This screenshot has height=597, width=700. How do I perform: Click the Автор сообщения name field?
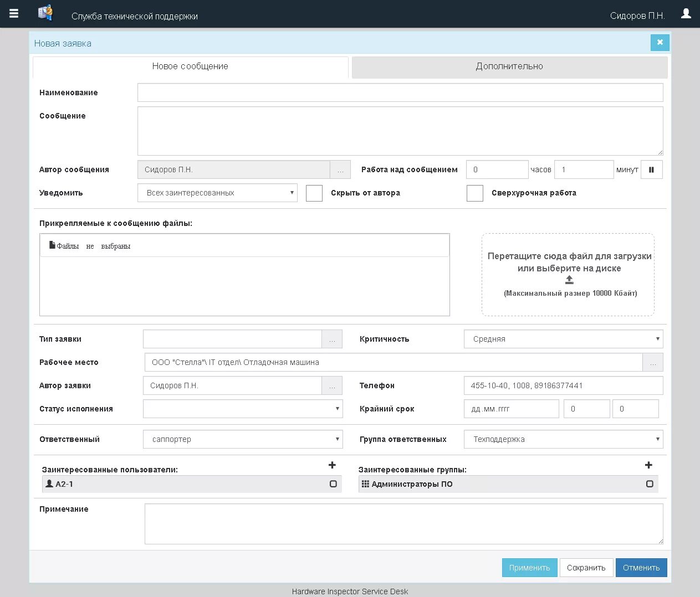233,169
